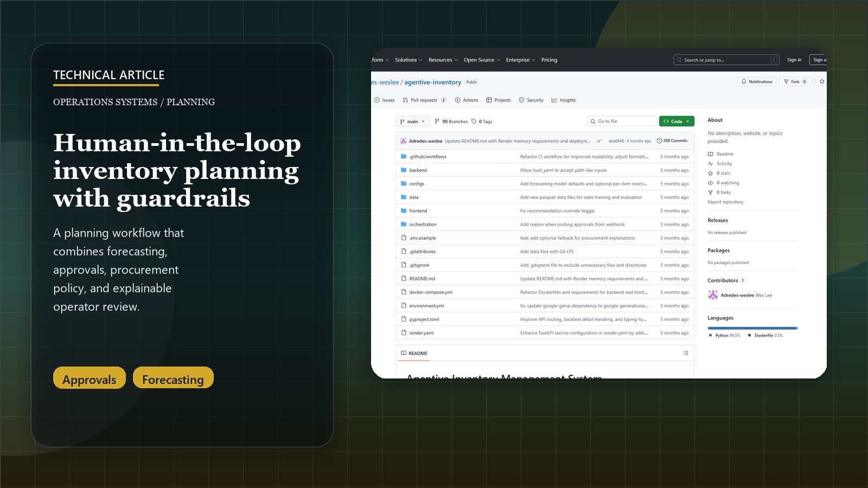Switch to the Pull requests tab

[425, 100]
